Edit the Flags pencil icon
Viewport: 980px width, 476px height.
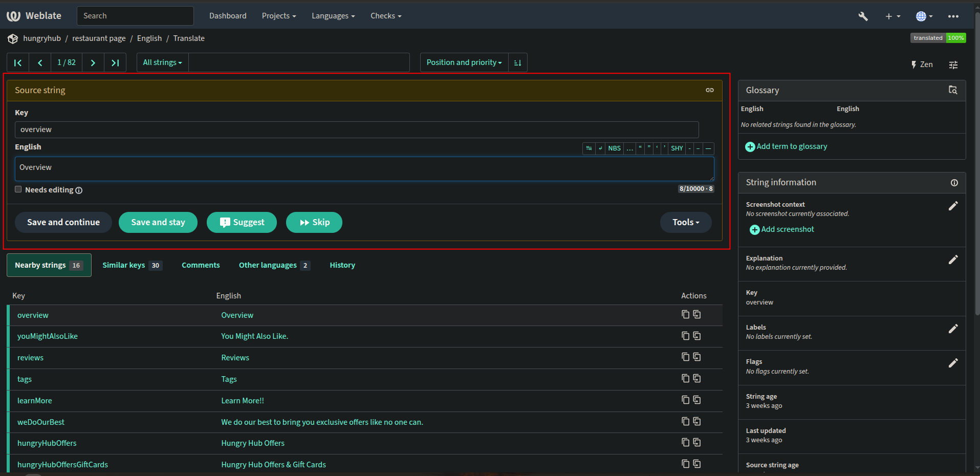(x=952, y=363)
